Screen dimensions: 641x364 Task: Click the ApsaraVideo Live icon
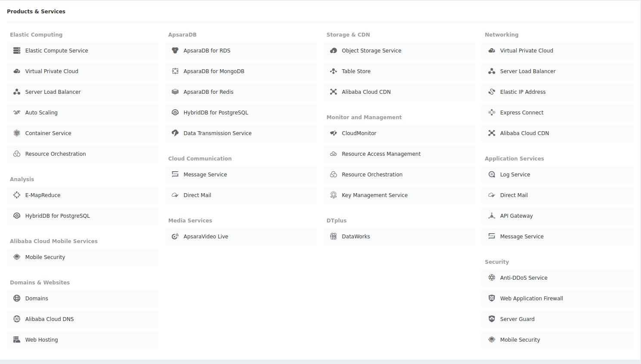175,237
